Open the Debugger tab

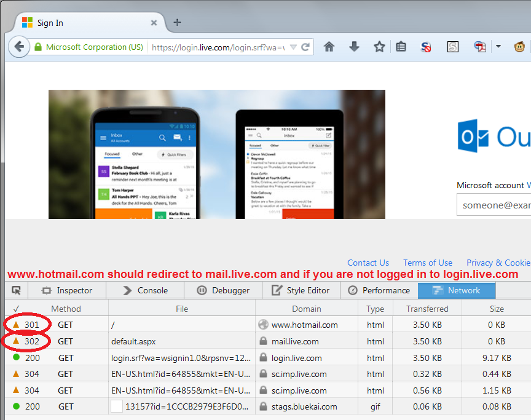tap(223, 290)
